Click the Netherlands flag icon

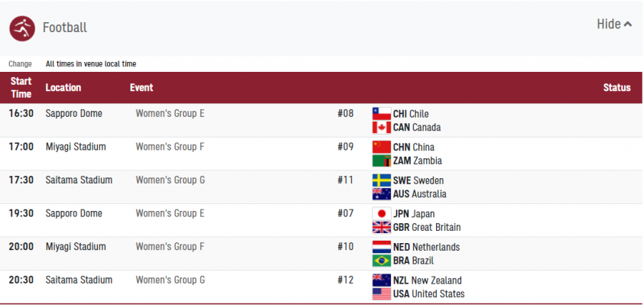click(382, 247)
